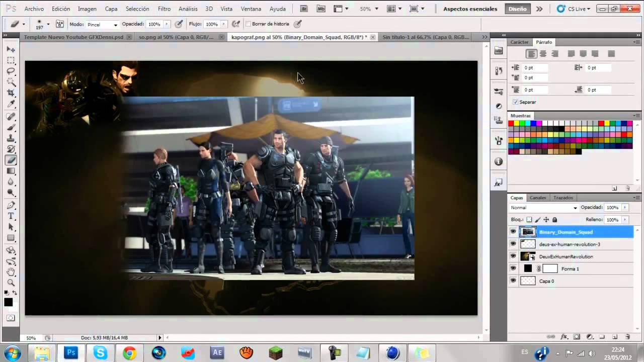Select the Forma 1 layer's black fill thumbnail

[x=528, y=268]
